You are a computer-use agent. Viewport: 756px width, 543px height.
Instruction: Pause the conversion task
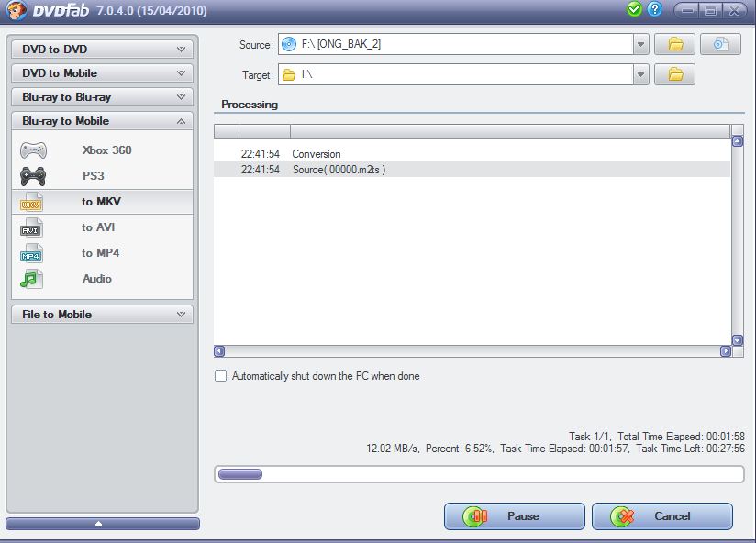(515, 516)
